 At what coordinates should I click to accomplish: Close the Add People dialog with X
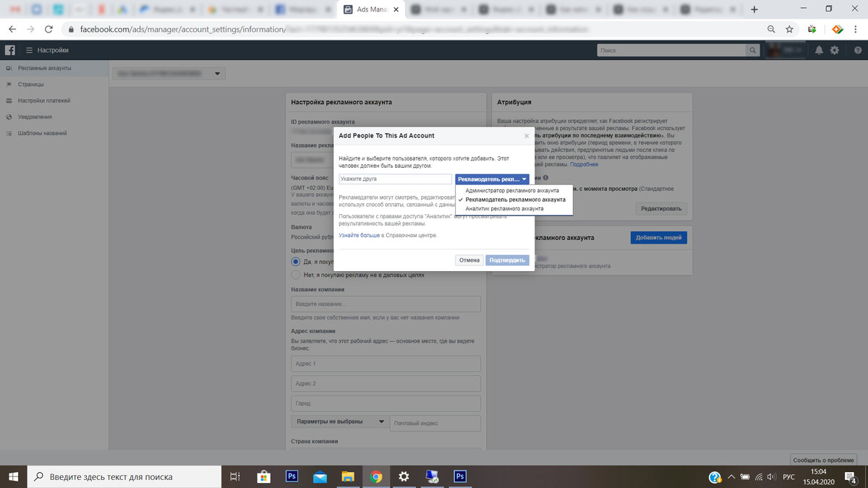(x=527, y=135)
